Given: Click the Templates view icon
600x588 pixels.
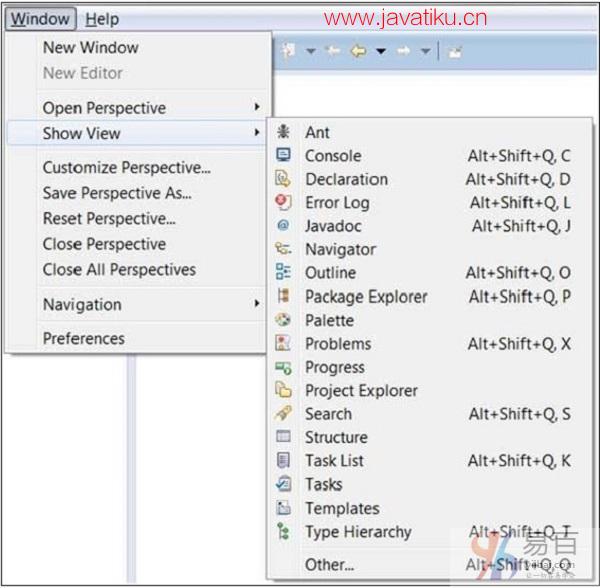Looking at the screenshot, I should (x=284, y=508).
